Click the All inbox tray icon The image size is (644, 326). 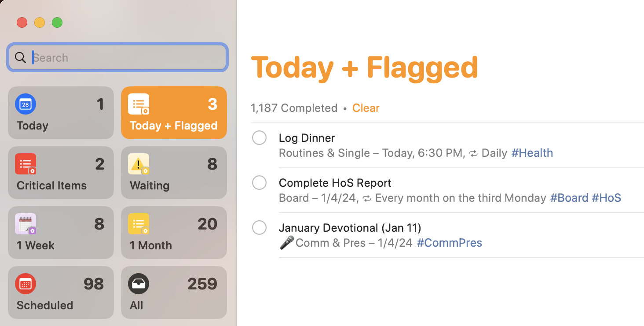(x=139, y=284)
